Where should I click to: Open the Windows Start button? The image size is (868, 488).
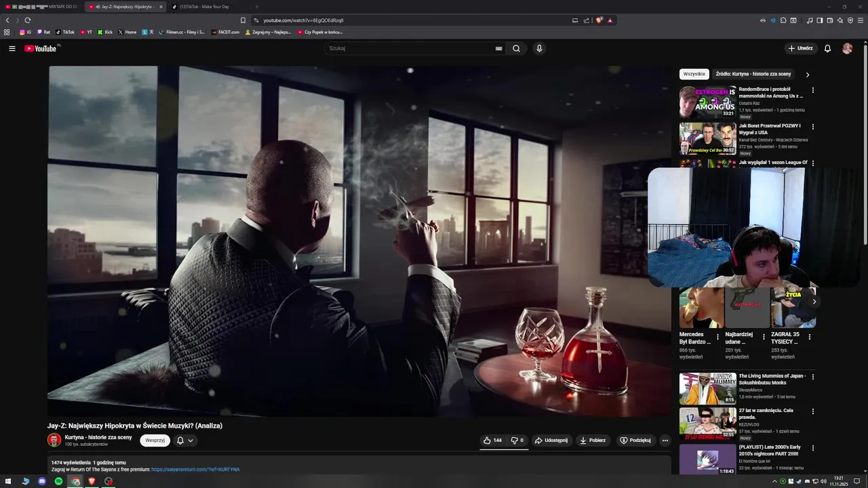pos(8,481)
